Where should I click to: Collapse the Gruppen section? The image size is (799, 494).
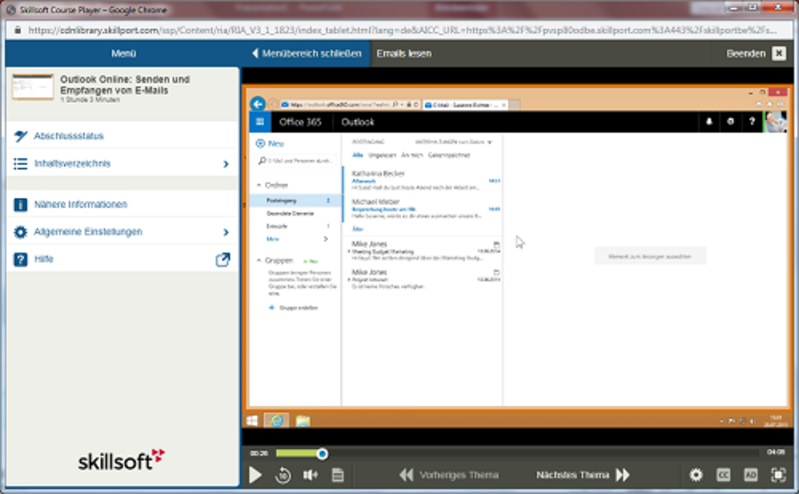click(x=259, y=261)
